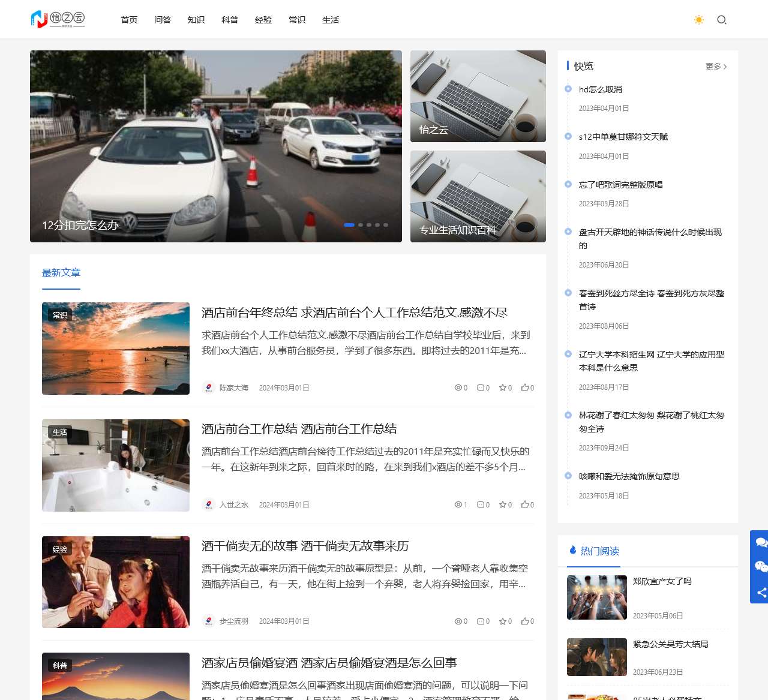Favorite 酒干倘卖无的故事 with the star icon

[503, 621]
